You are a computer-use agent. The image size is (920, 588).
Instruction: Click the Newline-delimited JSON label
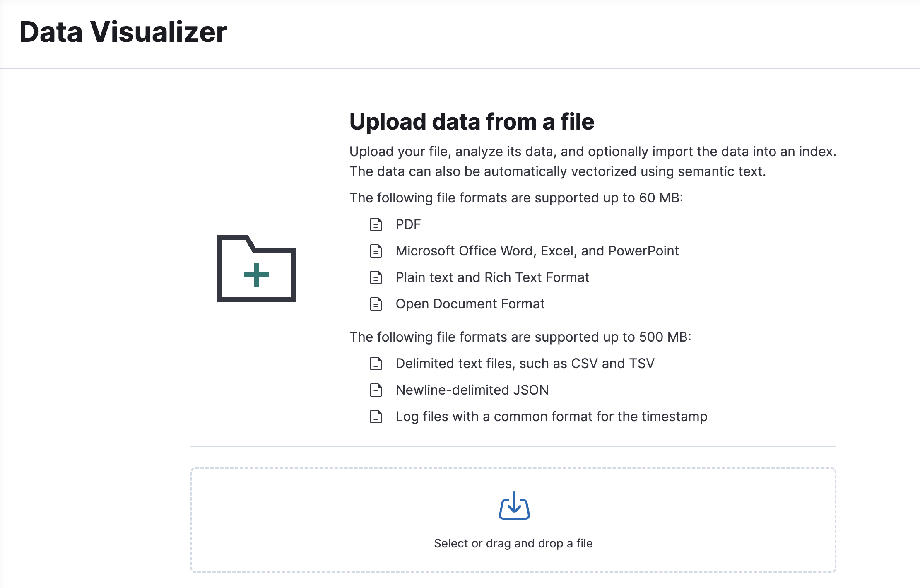point(472,389)
